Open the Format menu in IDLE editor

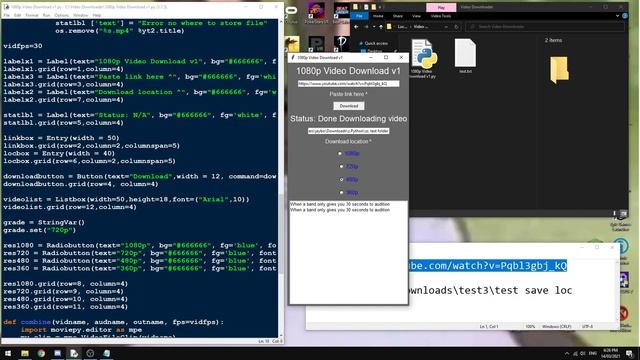[x=32, y=15]
